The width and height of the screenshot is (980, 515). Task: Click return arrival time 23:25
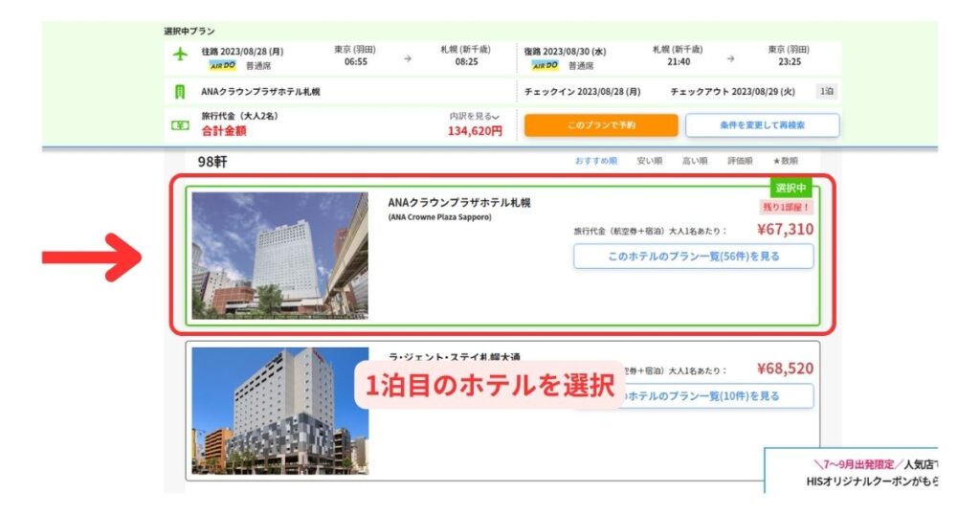point(790,62)
